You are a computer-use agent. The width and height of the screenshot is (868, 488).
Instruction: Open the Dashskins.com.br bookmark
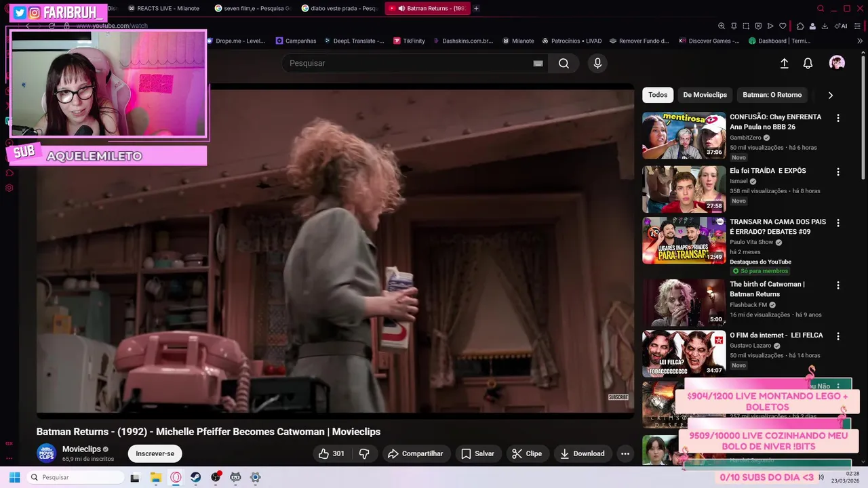(462, 41)
